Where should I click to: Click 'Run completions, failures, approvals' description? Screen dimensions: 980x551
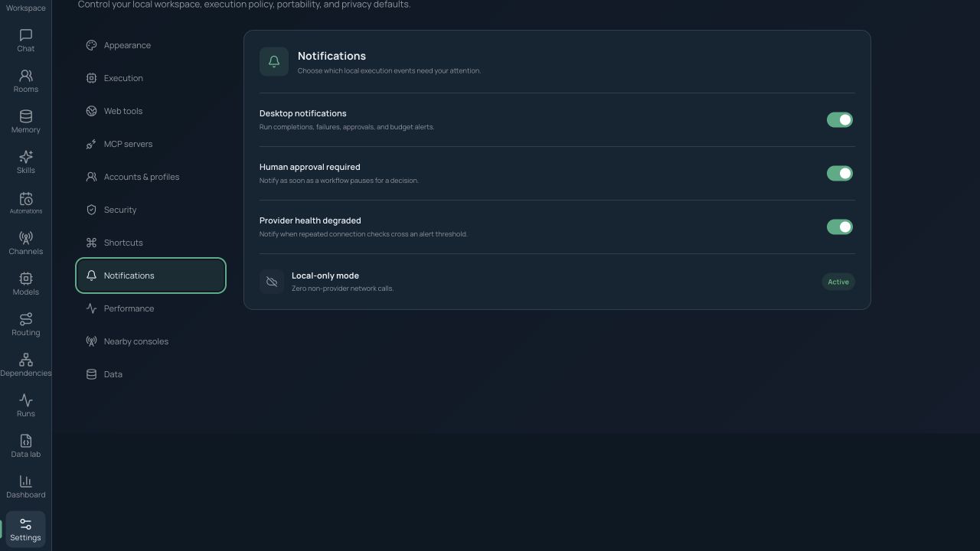tap(347, 127)
